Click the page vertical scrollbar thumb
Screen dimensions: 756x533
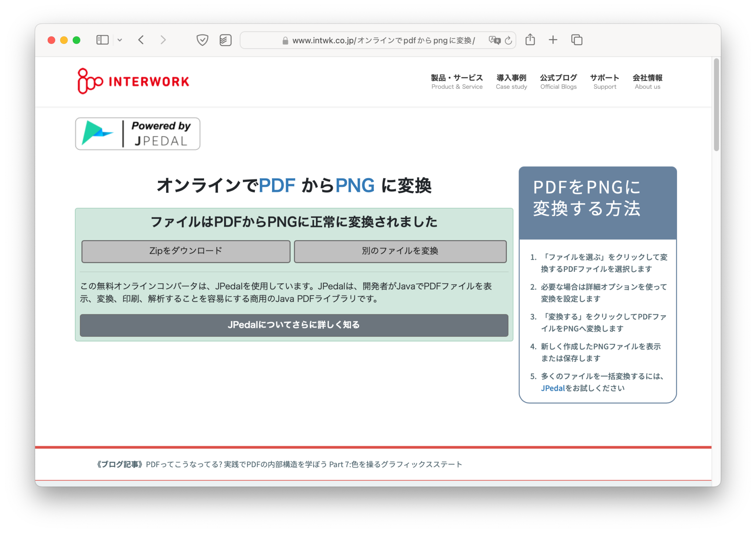click(x=716, y=105)
